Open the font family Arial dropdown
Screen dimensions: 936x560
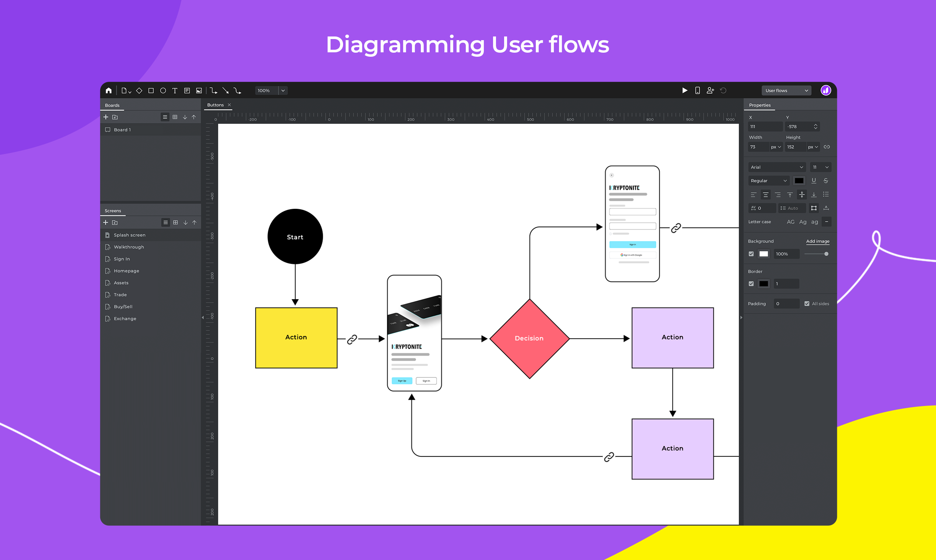(775, 167)
